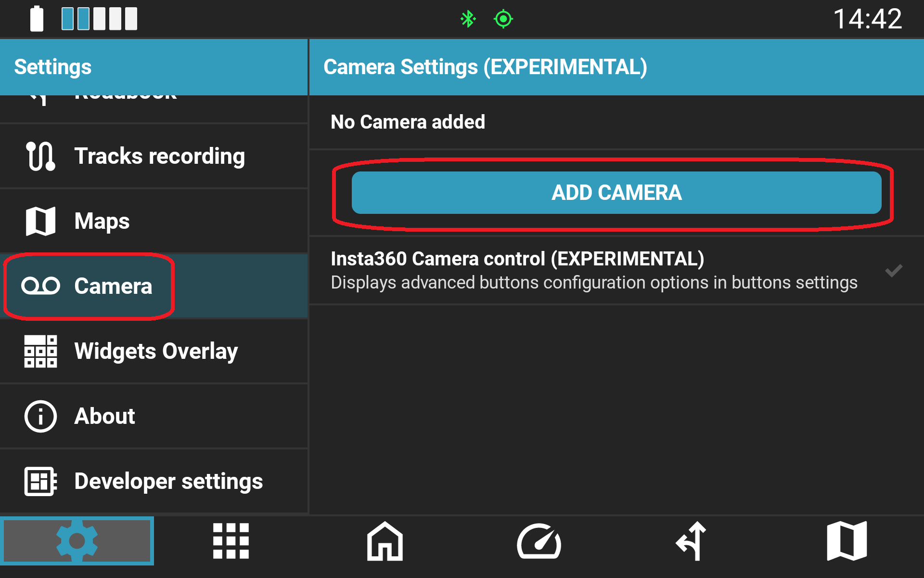Viewport: 924px width, 578px height.
Task: Click 'Displays advanced buttons configuration options' description
Action: [594, 283]
